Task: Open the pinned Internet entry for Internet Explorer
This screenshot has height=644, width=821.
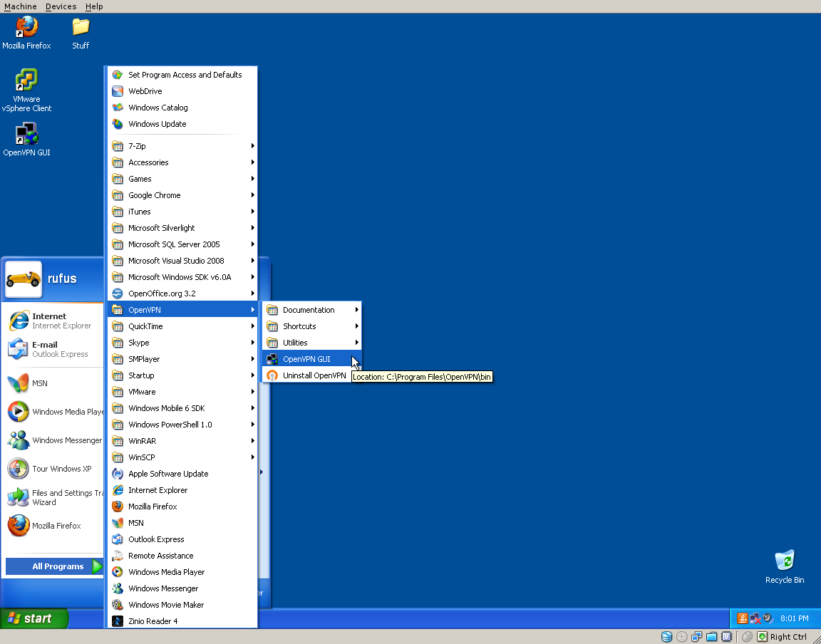Action: coord(53,321)
